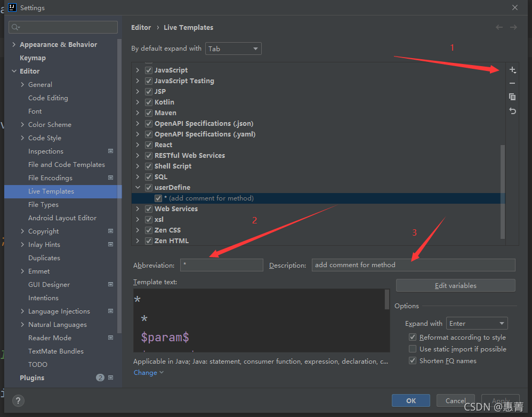
Task: Click the IntelliJ logo in title bar
Action: click(x=12, y=7)
